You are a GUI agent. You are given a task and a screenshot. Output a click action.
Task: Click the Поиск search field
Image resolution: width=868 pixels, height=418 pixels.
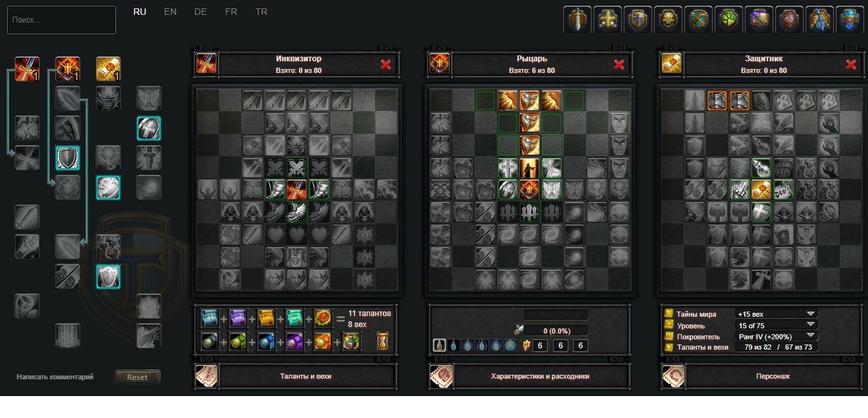(61, 20)
